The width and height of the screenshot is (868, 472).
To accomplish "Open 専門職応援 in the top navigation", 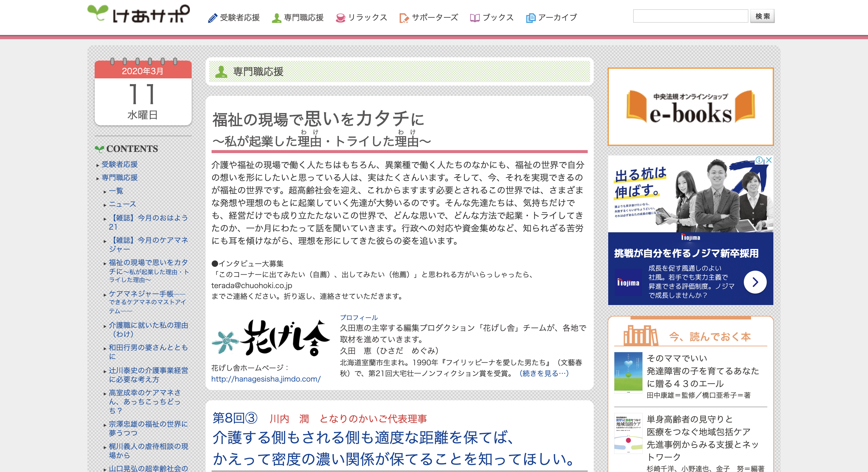I will [x=303, y=17].
